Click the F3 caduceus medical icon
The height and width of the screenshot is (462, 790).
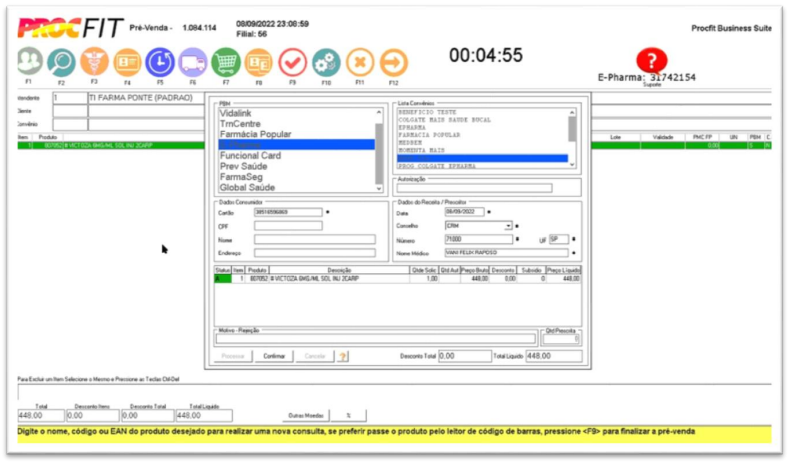point(94,61)
